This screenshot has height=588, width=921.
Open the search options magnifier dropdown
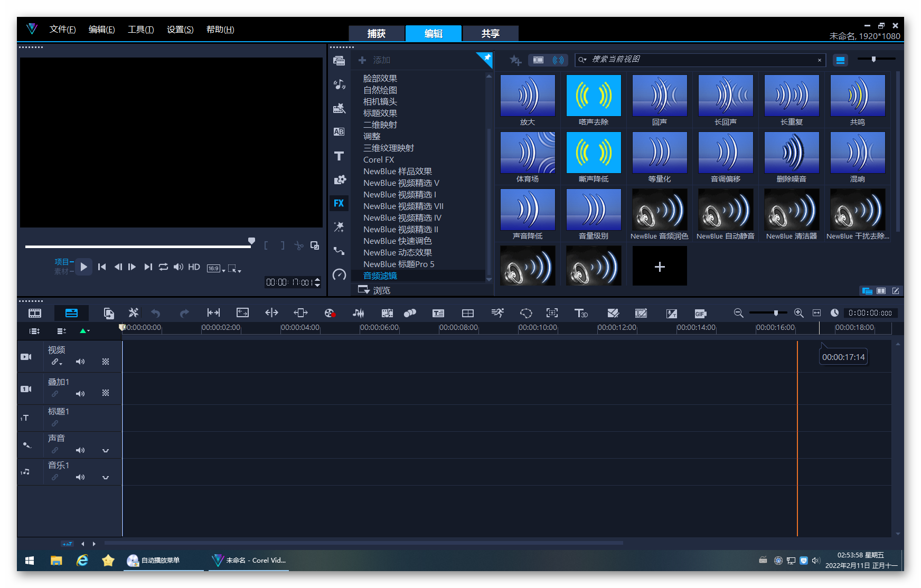pyautogui.click(x=582, y=60)
